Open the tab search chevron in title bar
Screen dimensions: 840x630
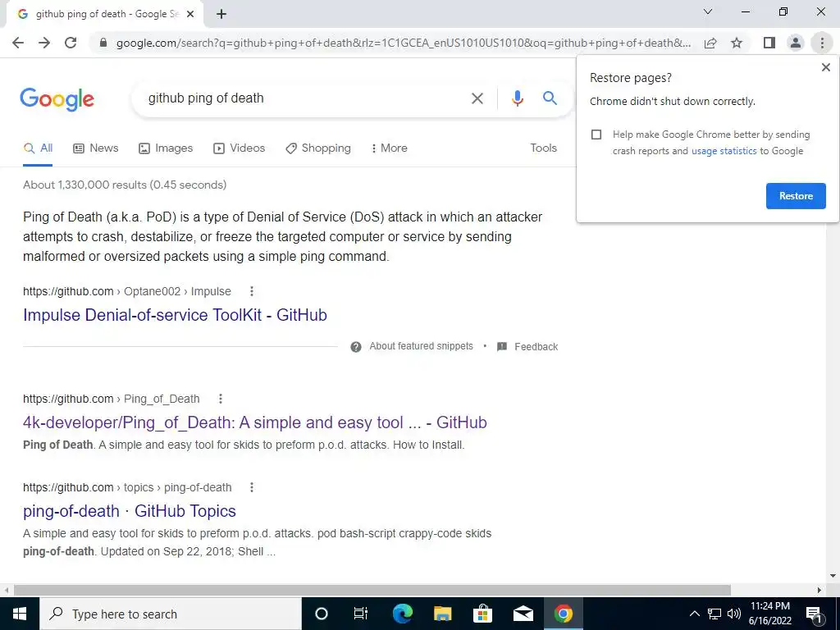tap(708, 11)
